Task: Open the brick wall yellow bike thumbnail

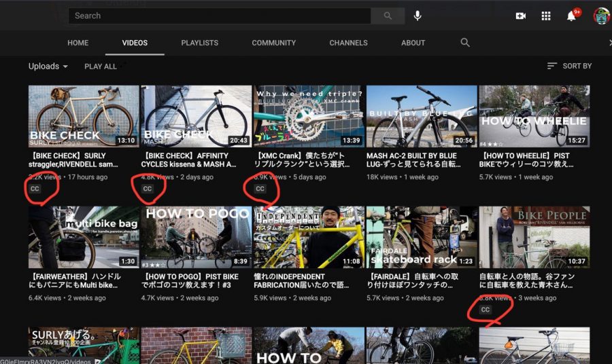Action: tap(197, 346)
